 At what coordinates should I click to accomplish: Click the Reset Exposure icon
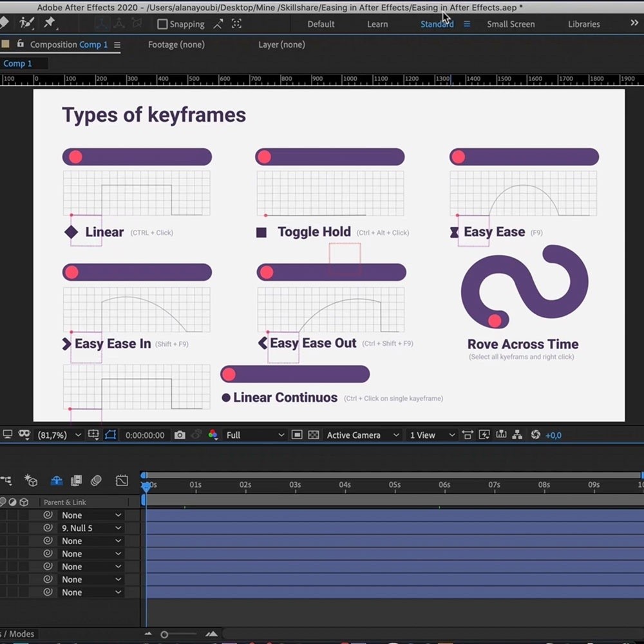click(535, 435)
